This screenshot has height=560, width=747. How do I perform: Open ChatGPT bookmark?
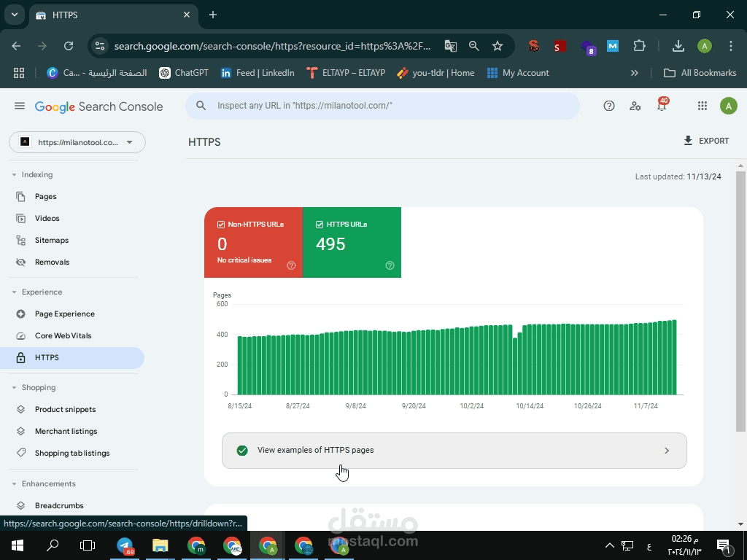coord(184,73)
